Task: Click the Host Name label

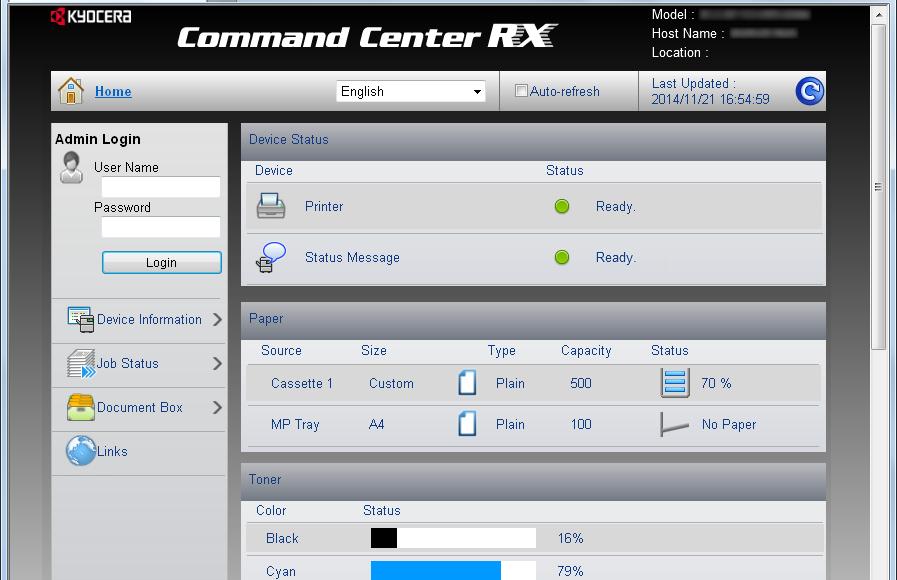Action: (x=688, y=34)
